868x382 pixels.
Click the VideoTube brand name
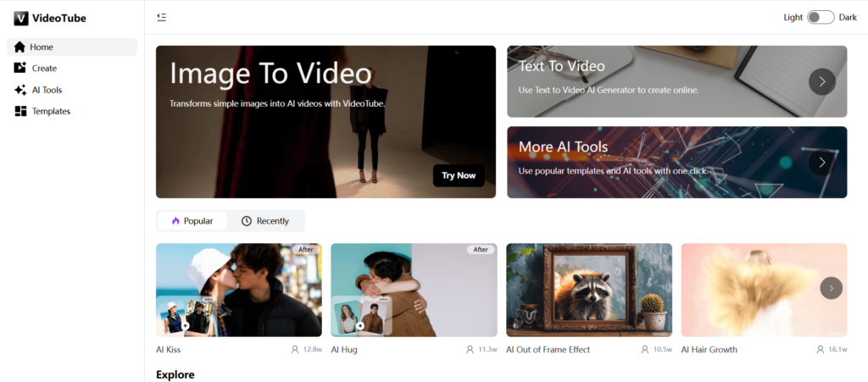click(x=59, y=19)
